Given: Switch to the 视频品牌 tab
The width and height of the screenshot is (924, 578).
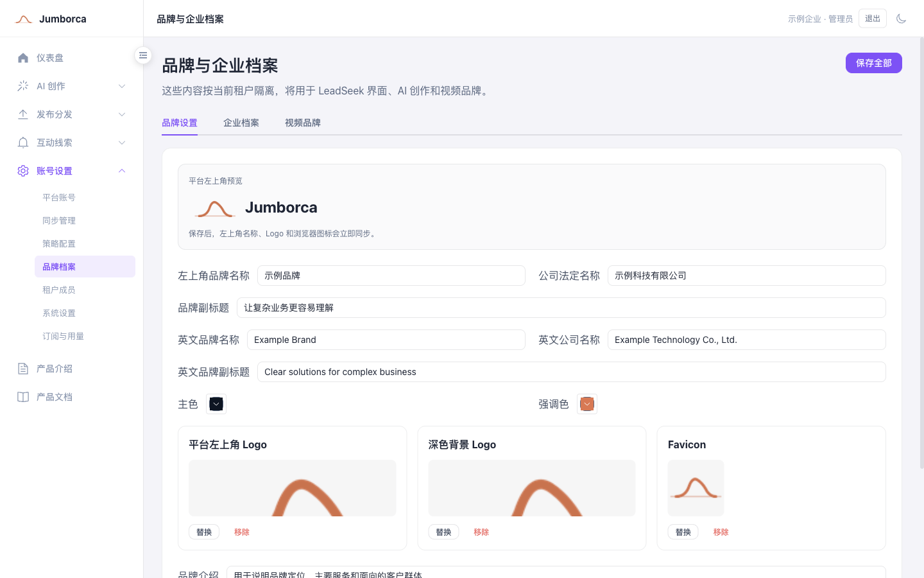Looking at the screenshot, I should (x=303, y=123).
